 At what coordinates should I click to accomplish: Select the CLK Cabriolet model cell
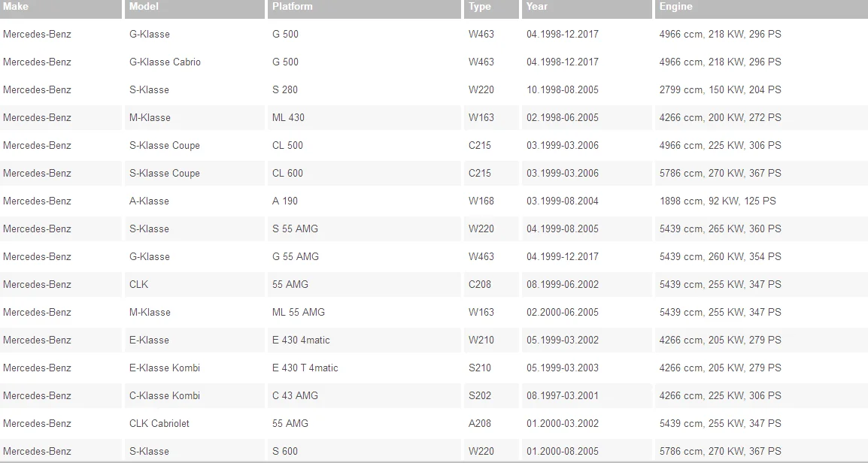click(194, 423)
